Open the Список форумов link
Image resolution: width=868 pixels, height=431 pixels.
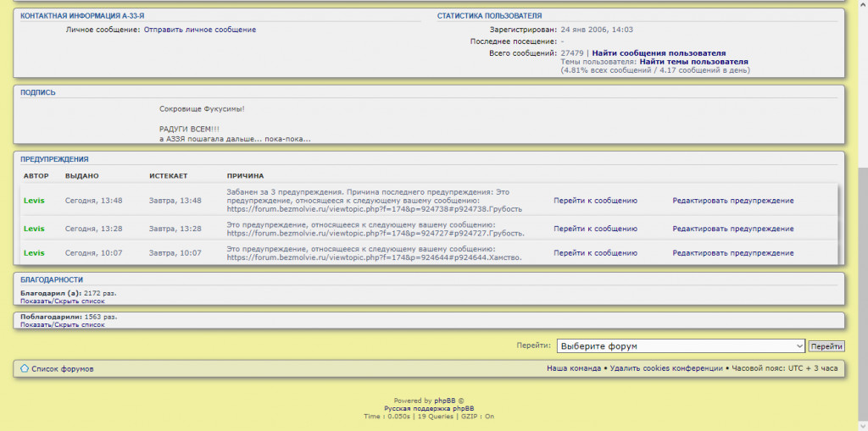coord(63,368)
